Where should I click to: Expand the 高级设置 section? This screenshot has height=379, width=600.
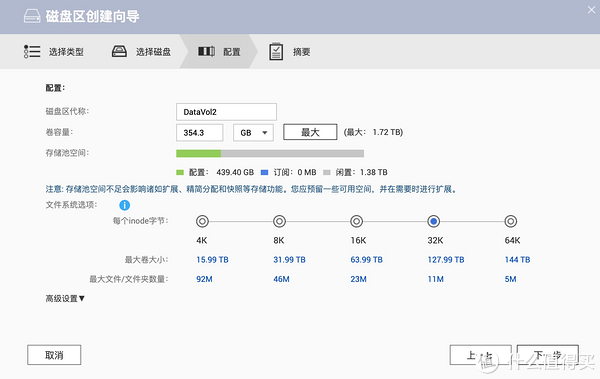65,298
